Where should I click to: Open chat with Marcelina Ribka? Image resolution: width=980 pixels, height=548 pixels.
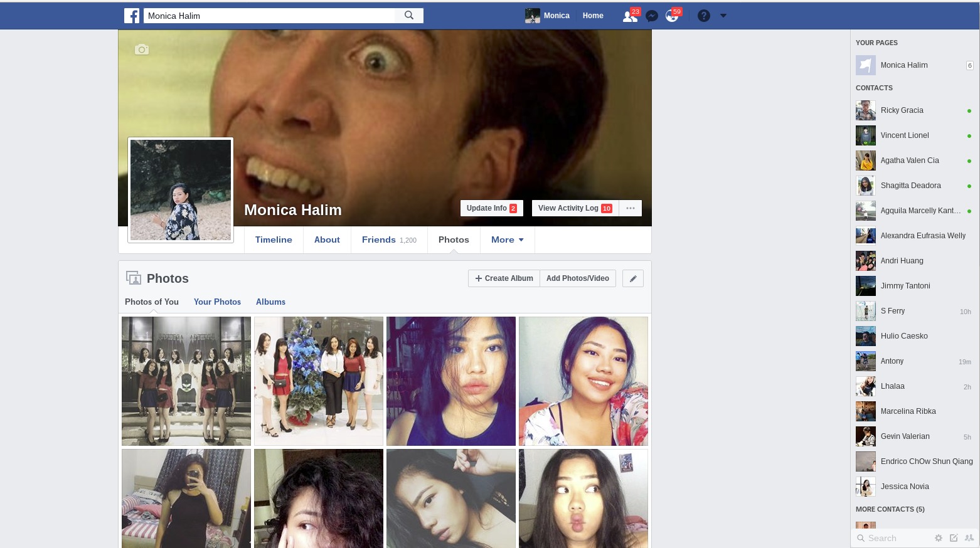914,411
